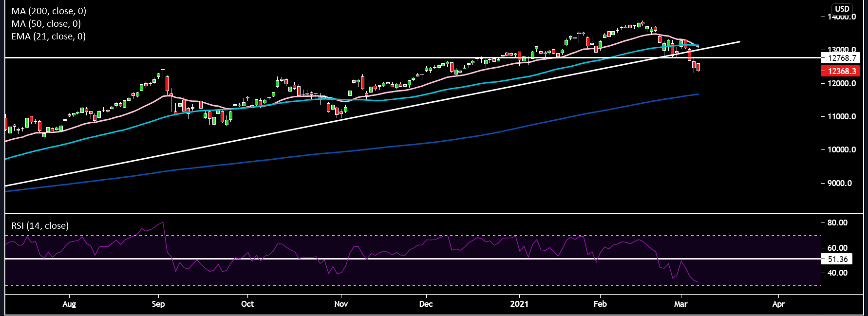
Task: Click the red 12368.3 last price tag
Action: [x=841, y=71]
